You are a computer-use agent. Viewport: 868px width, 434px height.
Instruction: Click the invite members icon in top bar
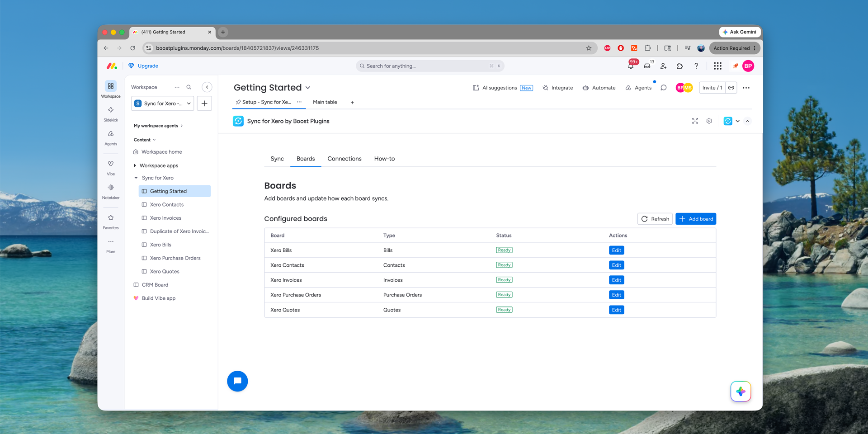(663, 66)
